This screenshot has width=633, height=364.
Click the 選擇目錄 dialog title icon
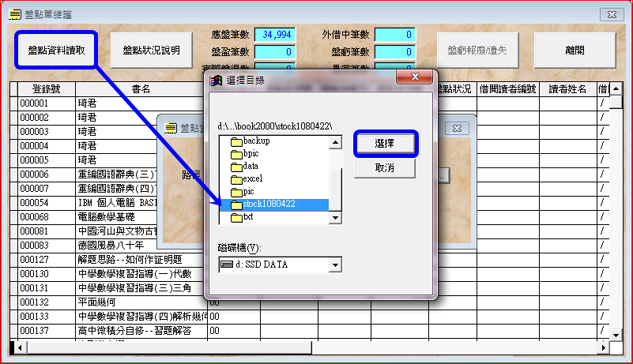point(216,81)
